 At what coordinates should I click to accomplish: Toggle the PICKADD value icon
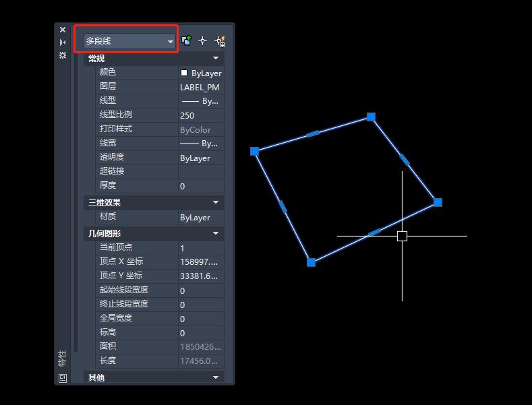pos(187,40)
